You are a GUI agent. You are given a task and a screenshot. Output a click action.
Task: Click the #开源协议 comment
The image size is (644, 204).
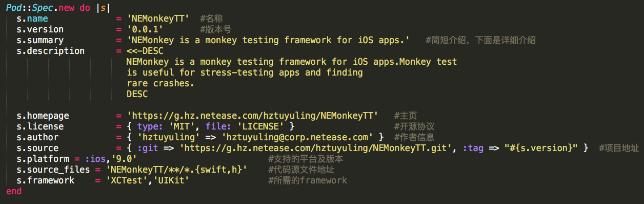[x=415, y=126]
